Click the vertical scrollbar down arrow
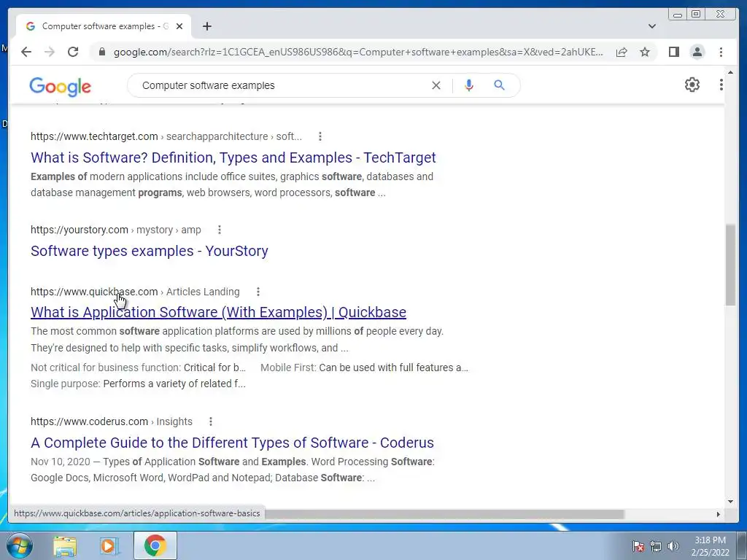This screenshot has width=747, height=560. 730,501
